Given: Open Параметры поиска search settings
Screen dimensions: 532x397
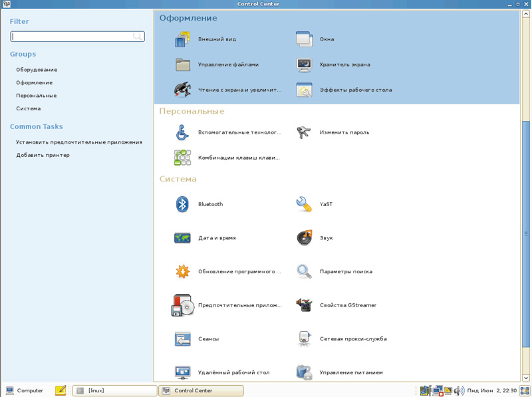Looking at the screenshot, I should pos(304,271).
